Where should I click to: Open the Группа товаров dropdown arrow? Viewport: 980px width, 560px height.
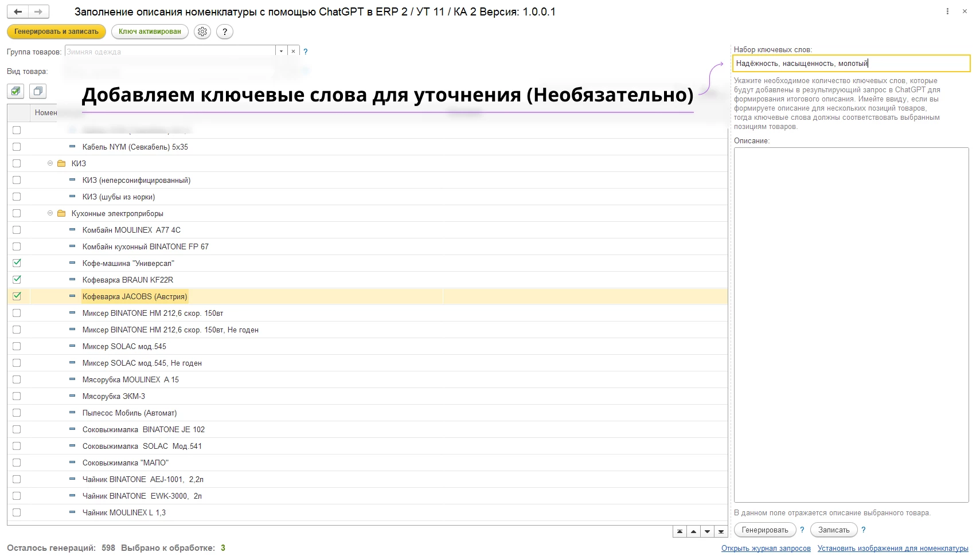pos(281,52)
